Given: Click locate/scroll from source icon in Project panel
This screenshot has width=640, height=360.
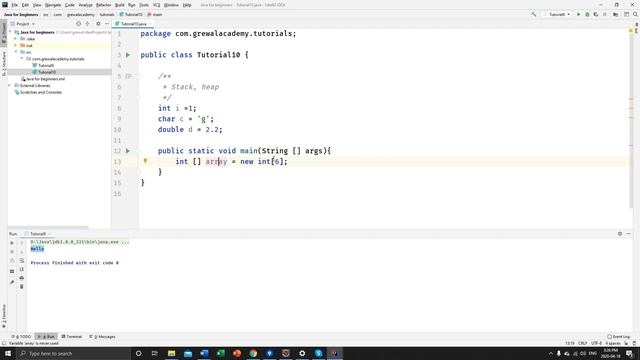Looking at the screenshot, I should [x=78, y=24].
